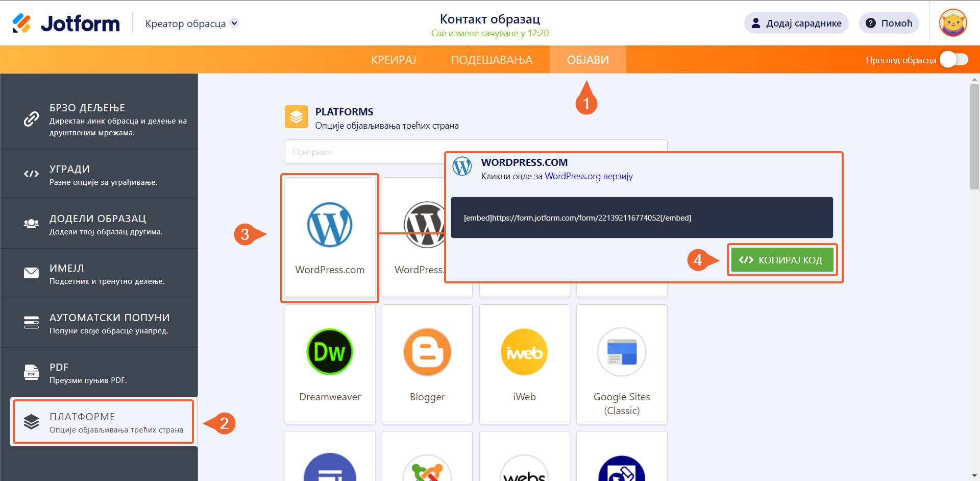Screen dimensions: 980x481
Task: Open ДОДЕЛИ ОБРАЗАЦ sidebar section
Action: click(99, 224)
